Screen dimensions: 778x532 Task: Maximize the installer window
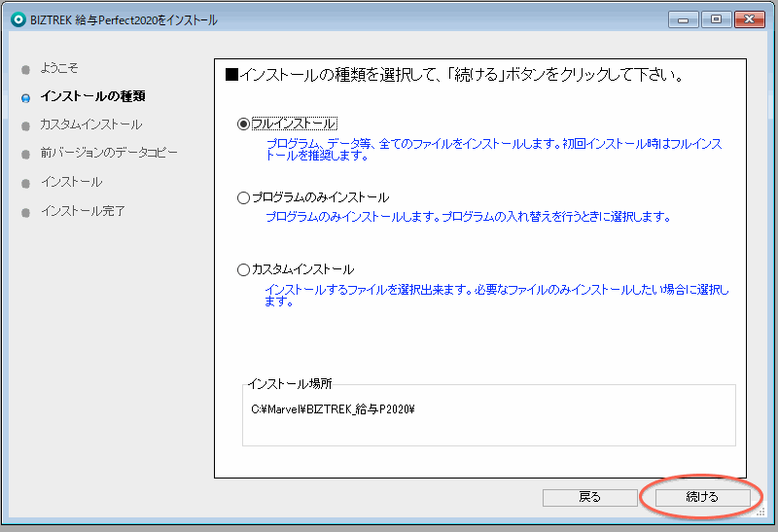pyautogui.click(x=715, y=19)
